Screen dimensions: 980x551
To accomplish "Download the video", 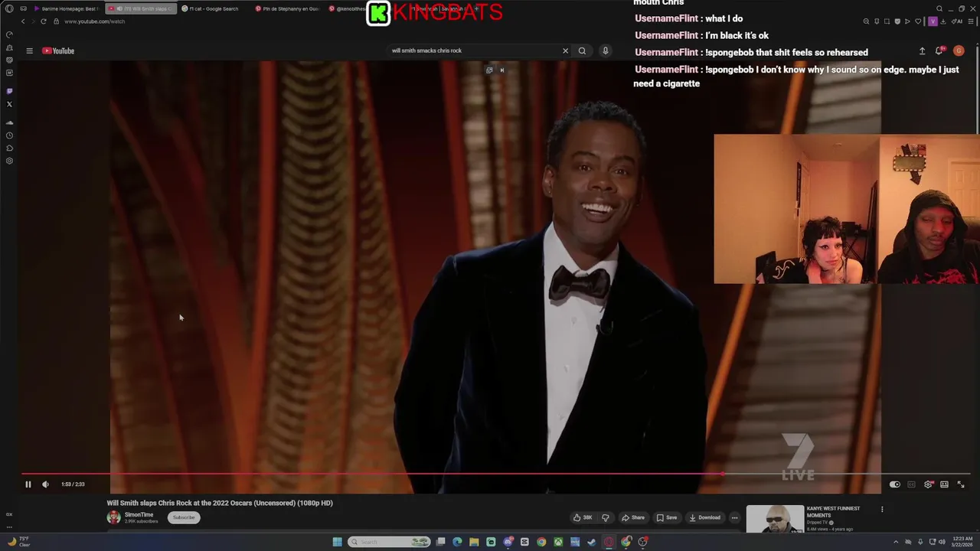I will pos(704,517).
